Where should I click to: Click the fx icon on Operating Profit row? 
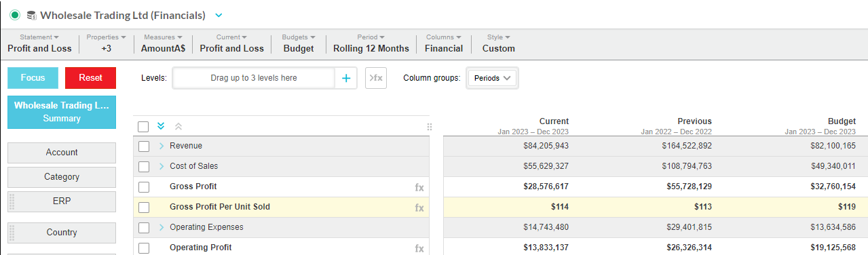pos(419,248)
